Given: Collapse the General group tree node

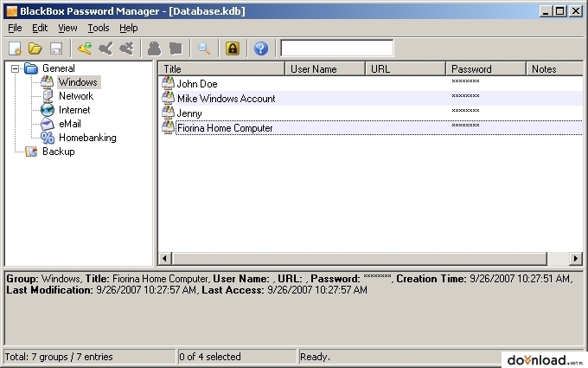Looking at the screenshot, I should pos(15,68).
